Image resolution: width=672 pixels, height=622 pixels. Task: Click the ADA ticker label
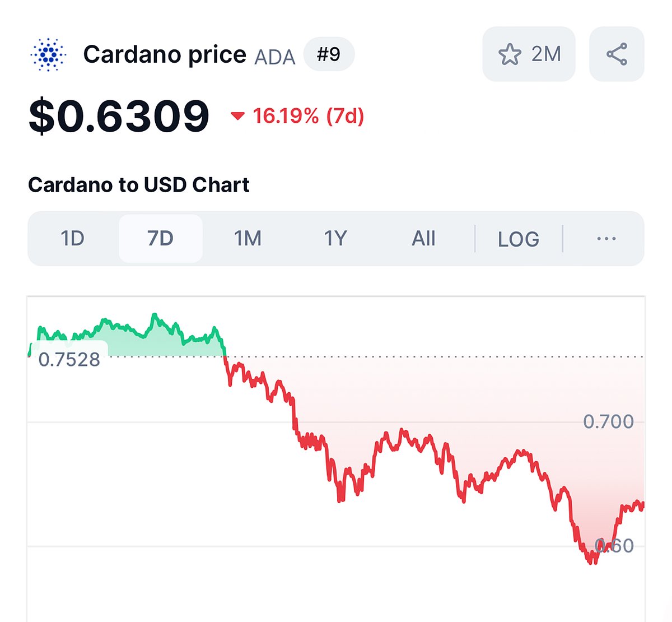[275, 56]
